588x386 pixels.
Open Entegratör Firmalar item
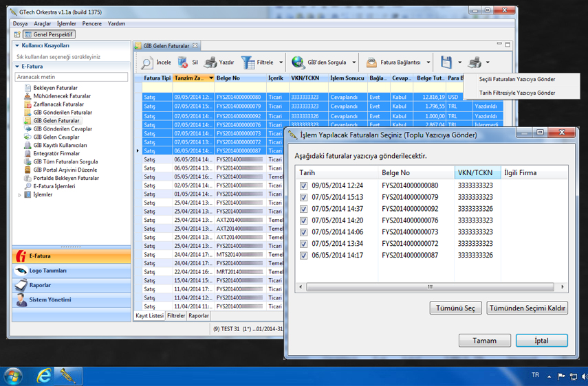click(x=56, y=153)
